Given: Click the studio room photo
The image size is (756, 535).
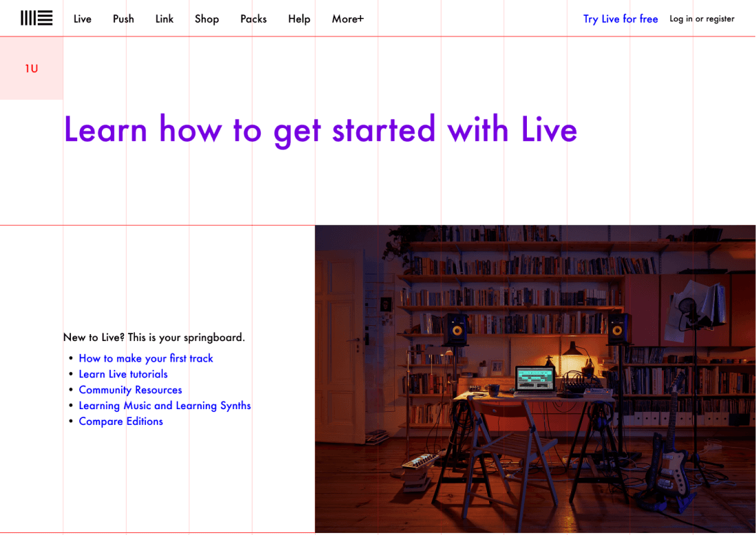Looking at the screenshot, I should coord(535,379).
